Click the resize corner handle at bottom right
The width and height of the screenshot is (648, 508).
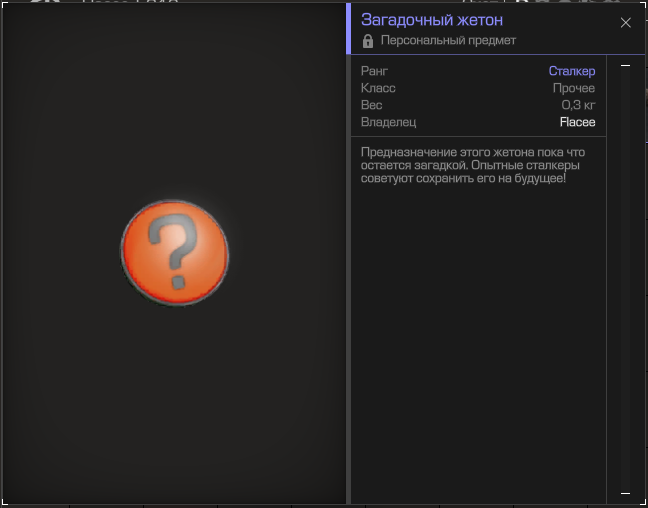tap(643, 503)
